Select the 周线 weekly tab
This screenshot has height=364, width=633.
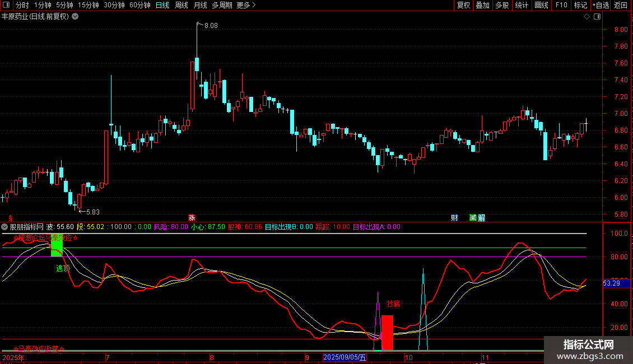click(181, 6)
